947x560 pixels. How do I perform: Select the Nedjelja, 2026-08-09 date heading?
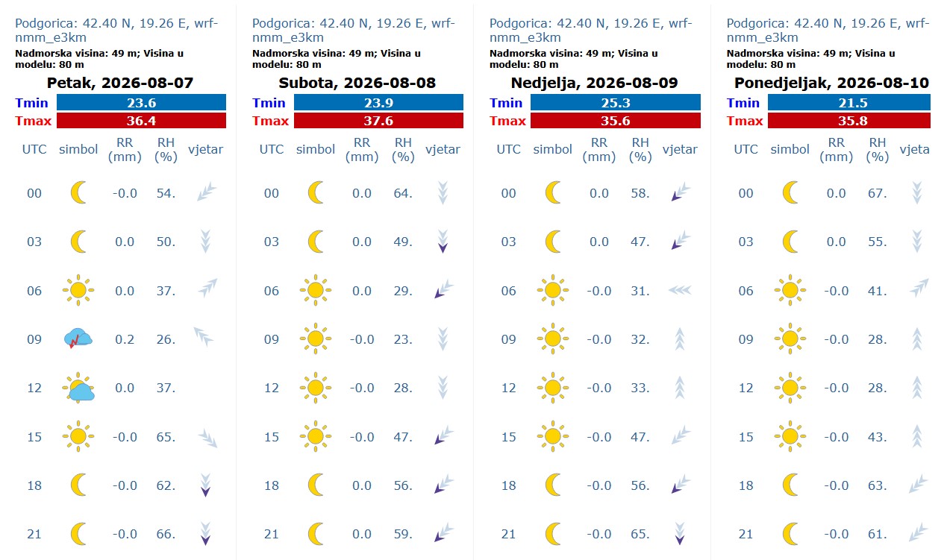click(x=594, y=83)
